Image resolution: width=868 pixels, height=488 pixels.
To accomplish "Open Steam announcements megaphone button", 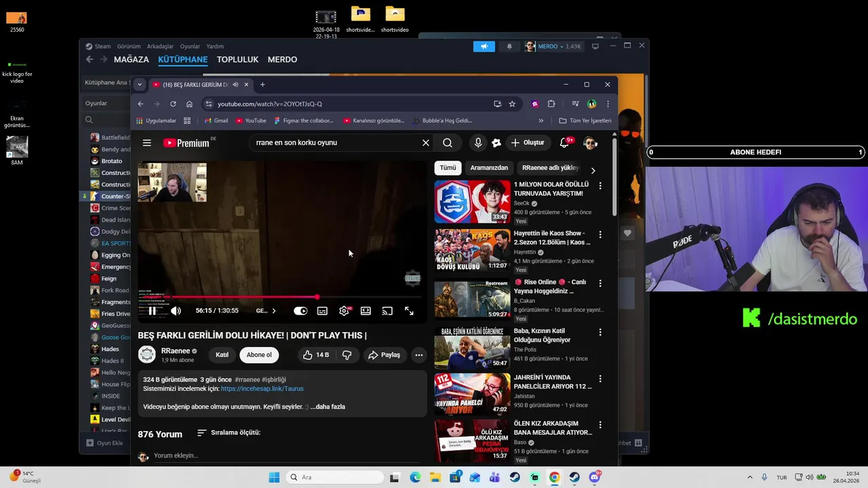I will point(484,46).
